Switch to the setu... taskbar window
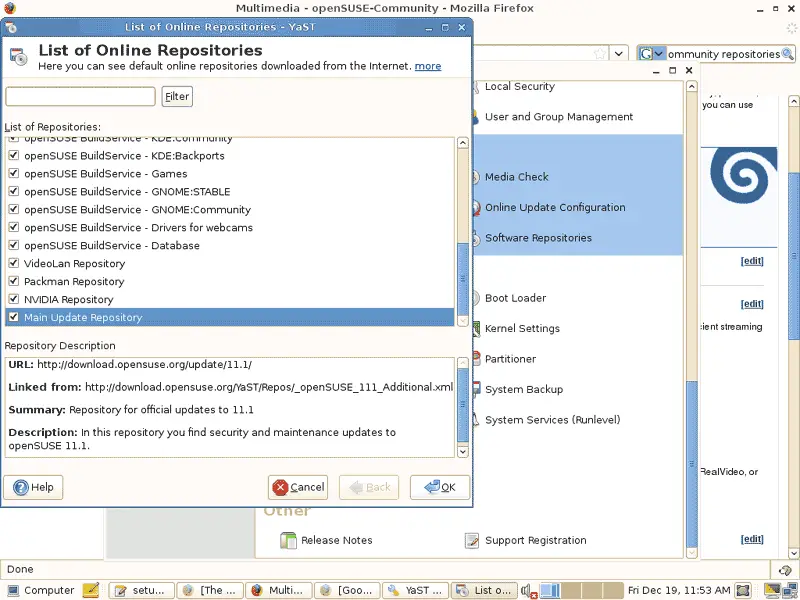 coord(142,590)
